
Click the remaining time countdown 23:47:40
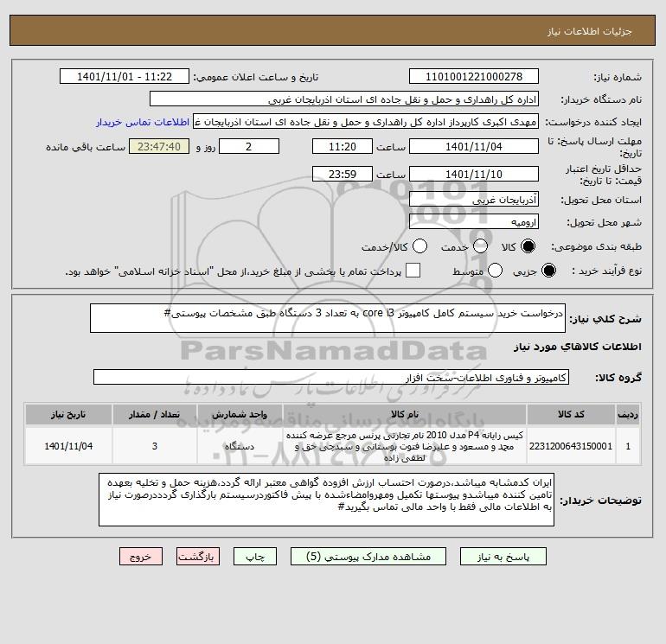tap(159, 146)
